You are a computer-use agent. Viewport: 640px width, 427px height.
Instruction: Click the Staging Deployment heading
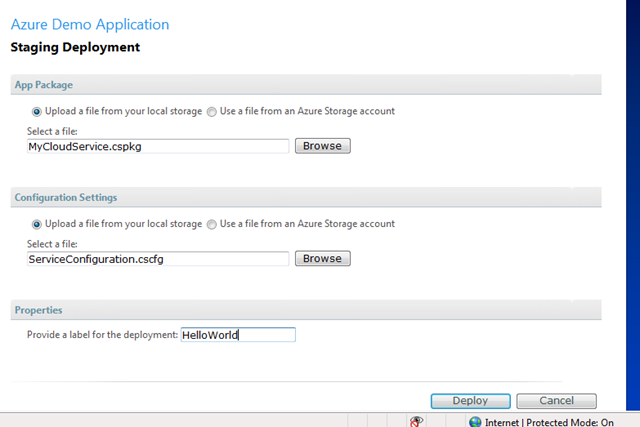click(x=75, y=47)
